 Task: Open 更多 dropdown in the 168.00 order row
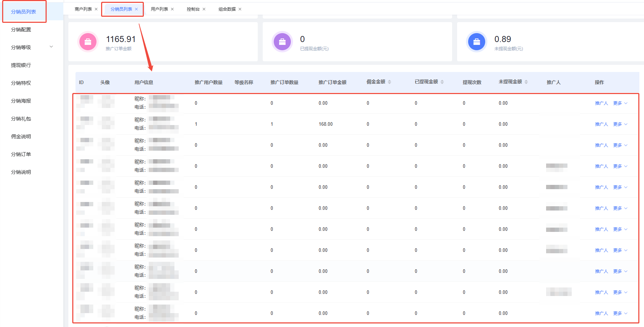[x=620, y=124]
